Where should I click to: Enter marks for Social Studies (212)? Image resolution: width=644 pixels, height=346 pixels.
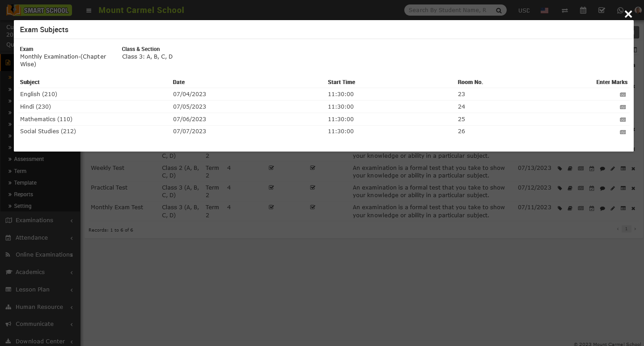click(x=623, y=132)
